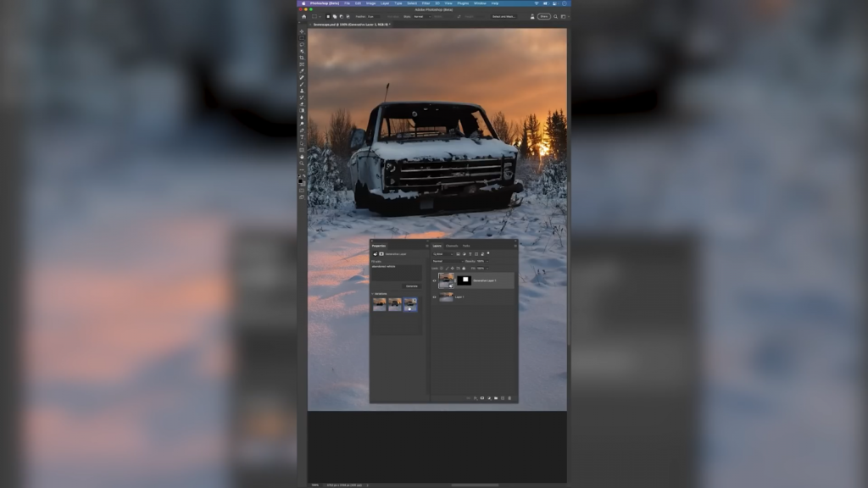Toggle pixel layer filter in Layers panel
The image size is (868, 488).
click(458, 254)
